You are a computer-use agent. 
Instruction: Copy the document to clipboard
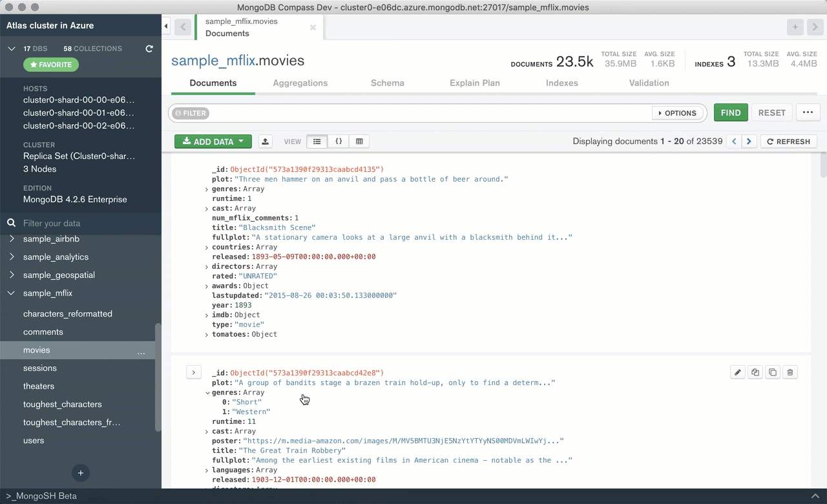(755, 372)
